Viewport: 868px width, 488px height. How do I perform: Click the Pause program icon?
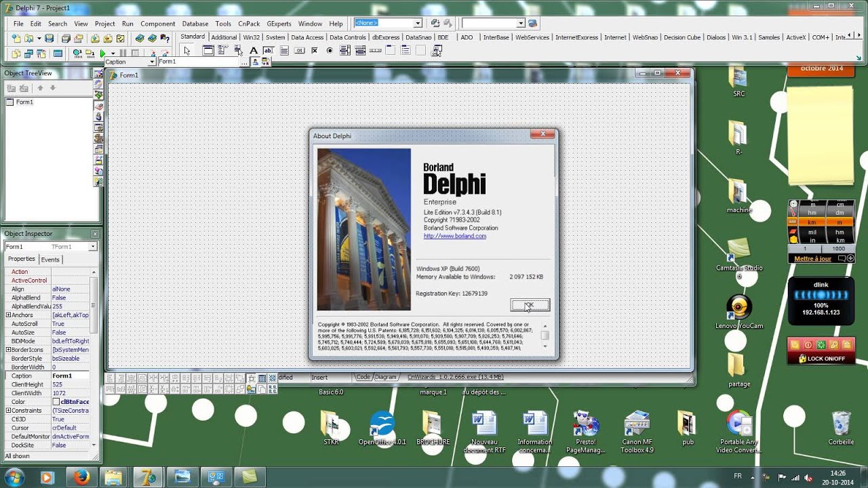click(123, 53)
